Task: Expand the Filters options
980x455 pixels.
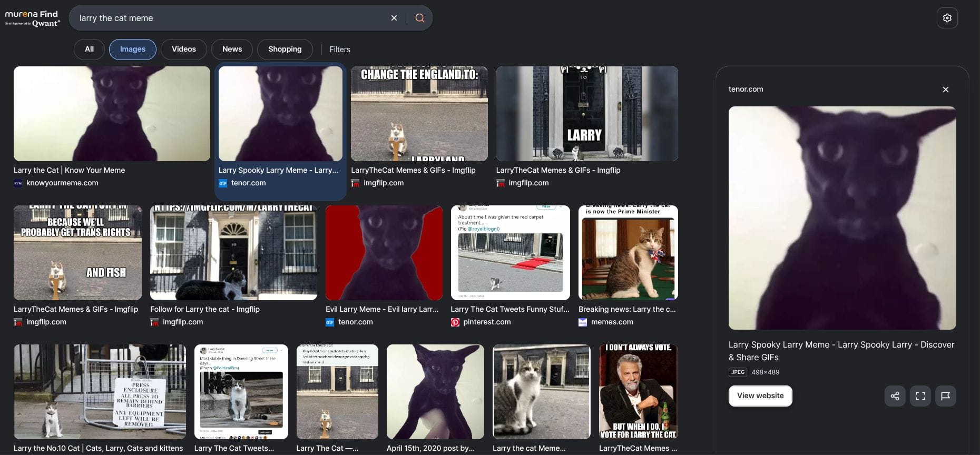Action: (x=339, y=50)
